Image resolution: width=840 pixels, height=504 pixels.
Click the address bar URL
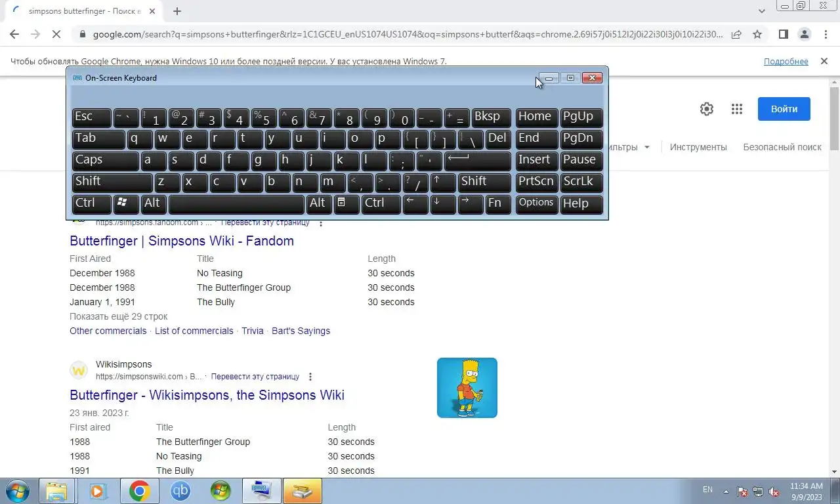click(407, 34)
